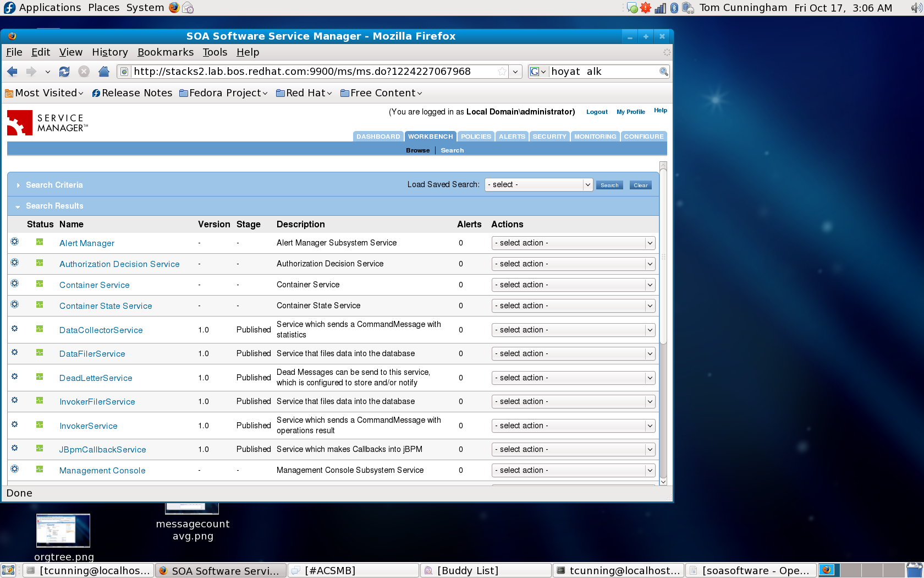Click status icon for InvokerService row
Screen dimensions: 924x578
pyautogui.click(x=40, y=424)
